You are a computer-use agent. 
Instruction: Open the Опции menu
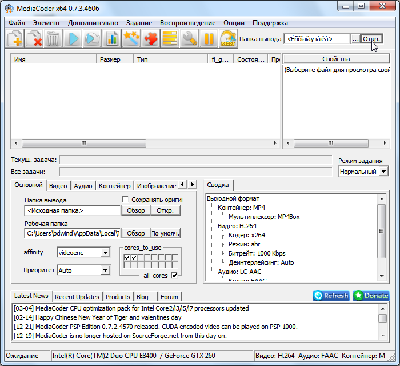pyautogui.click(x=234, y=23)
